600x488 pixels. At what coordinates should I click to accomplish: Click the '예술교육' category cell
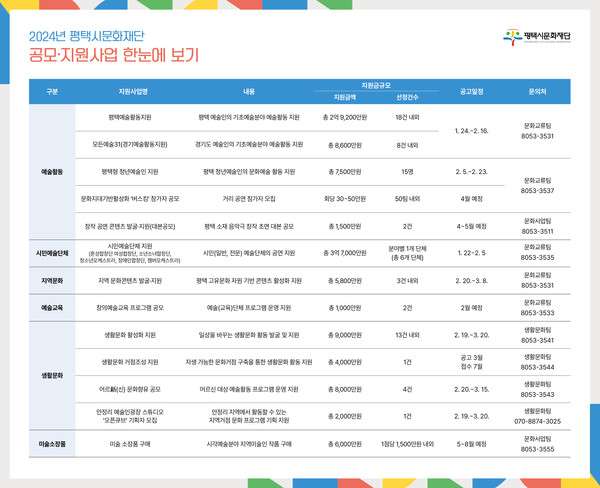pyautogui.click(x=52, y=307)
